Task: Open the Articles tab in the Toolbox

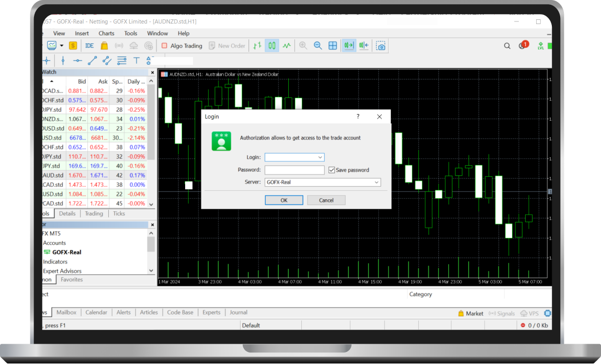Action: coord(149,312)
